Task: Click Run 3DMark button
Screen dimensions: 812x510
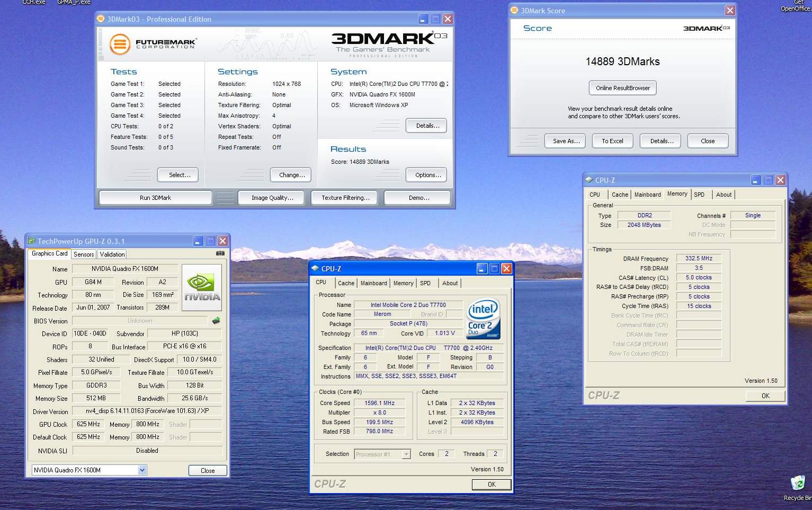Action: 155,198
